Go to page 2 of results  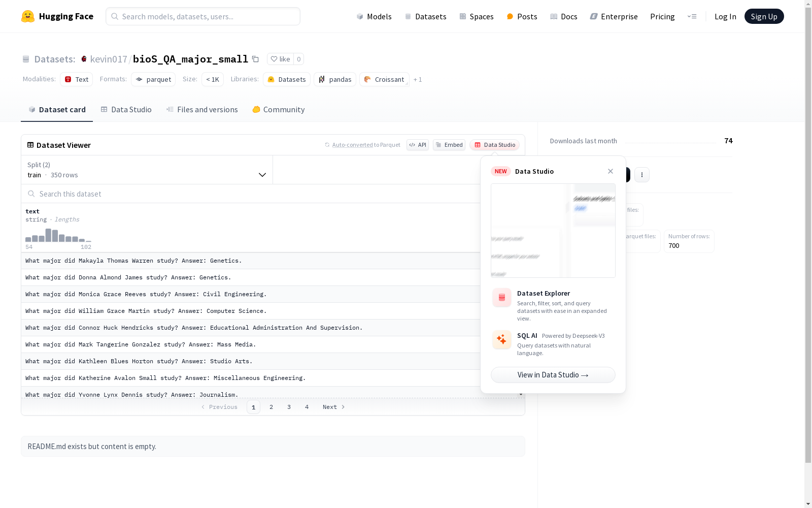pyautogui.click(x=272, y=407)
